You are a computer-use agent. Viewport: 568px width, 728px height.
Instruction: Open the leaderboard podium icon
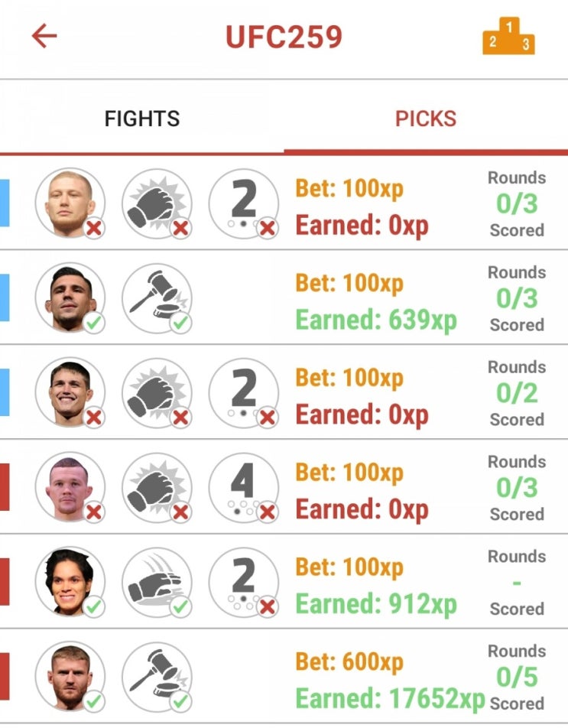pos(508,36)
